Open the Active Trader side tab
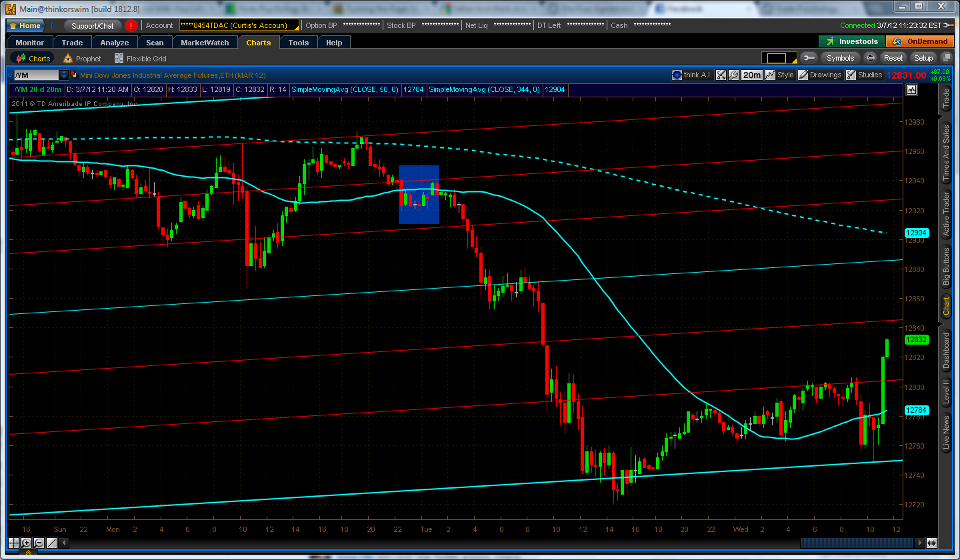This screenshot has height=560, width=960. click(946, 214)
